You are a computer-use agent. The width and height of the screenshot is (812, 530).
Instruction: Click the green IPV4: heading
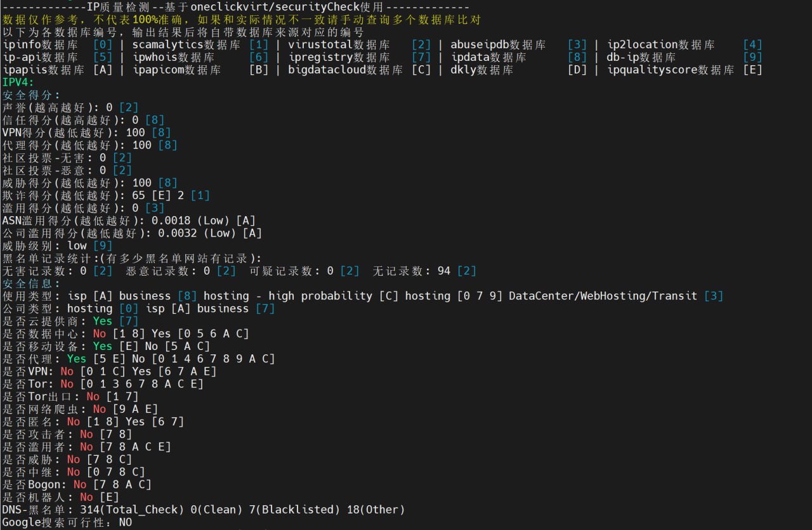(x=18, y=82)
